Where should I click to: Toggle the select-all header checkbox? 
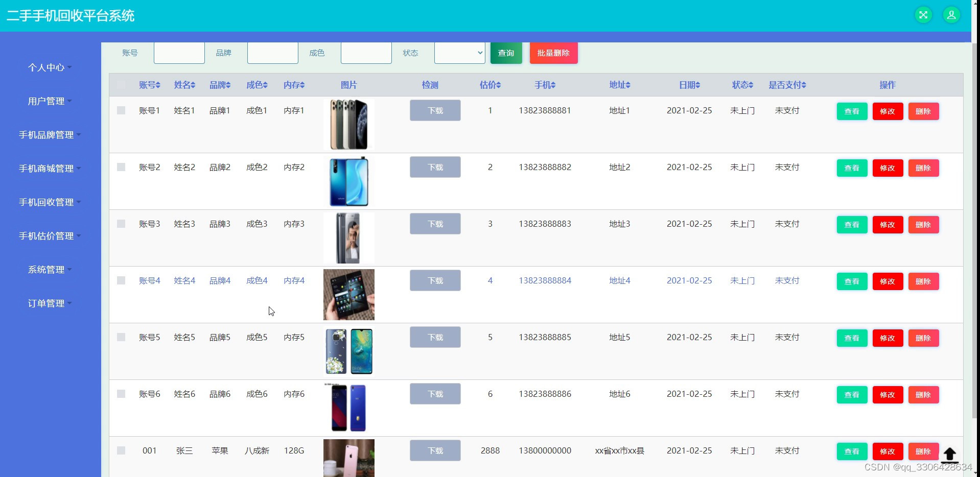coord(121,84)
